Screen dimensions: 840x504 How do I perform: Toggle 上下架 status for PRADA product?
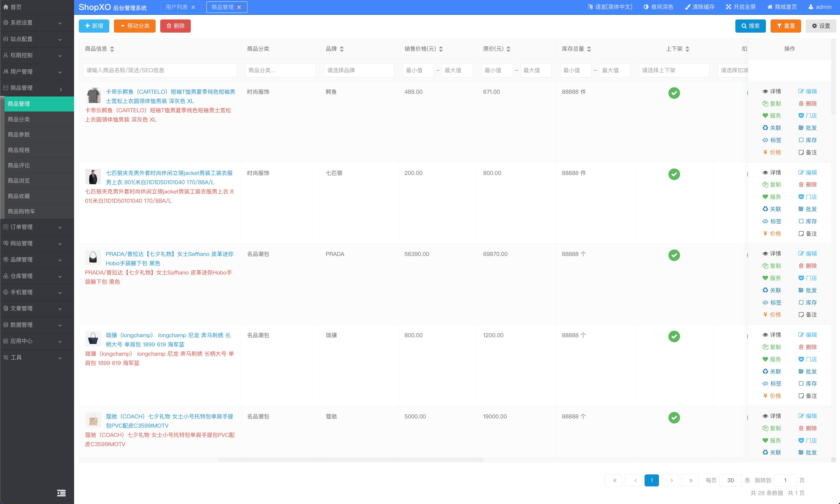pyautogui.click(x=674, y=255)
